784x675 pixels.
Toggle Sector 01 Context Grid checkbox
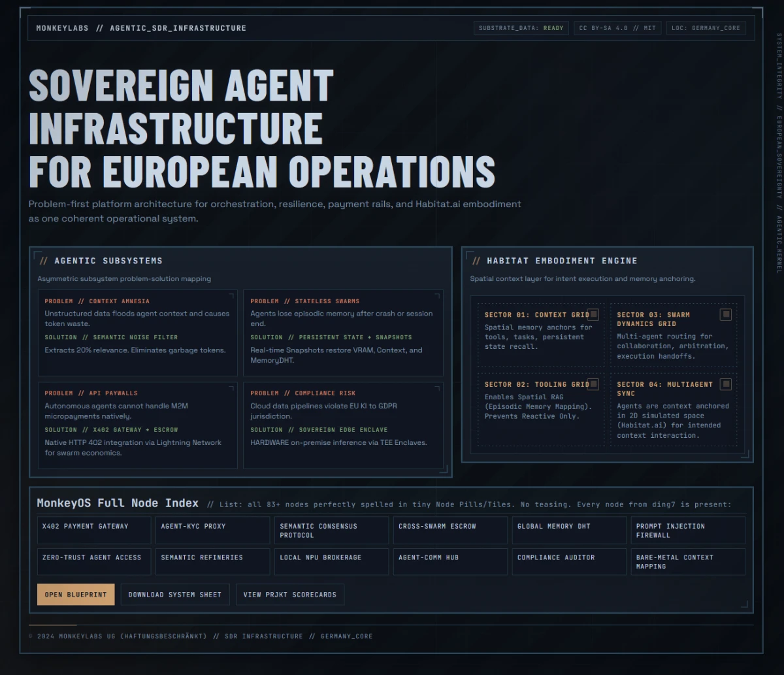593,314
